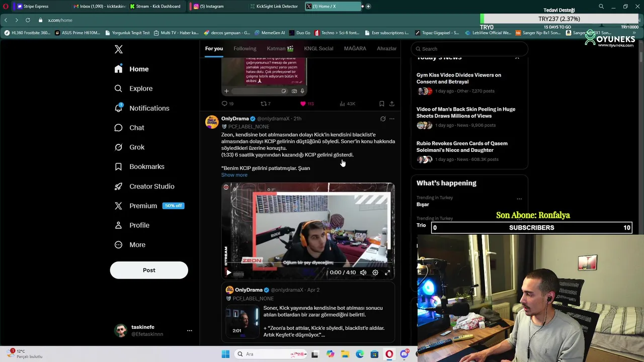Open Creator Studio in sidebar

144,186
